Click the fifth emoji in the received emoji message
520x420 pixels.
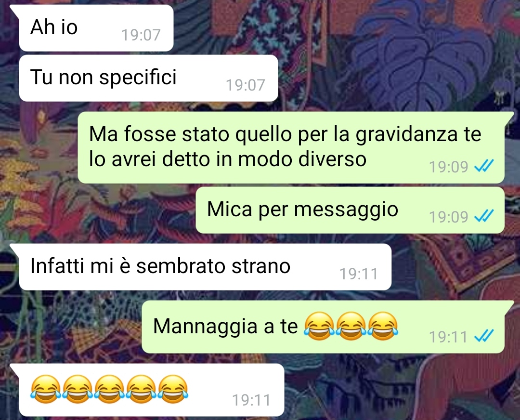coord(173,389)
